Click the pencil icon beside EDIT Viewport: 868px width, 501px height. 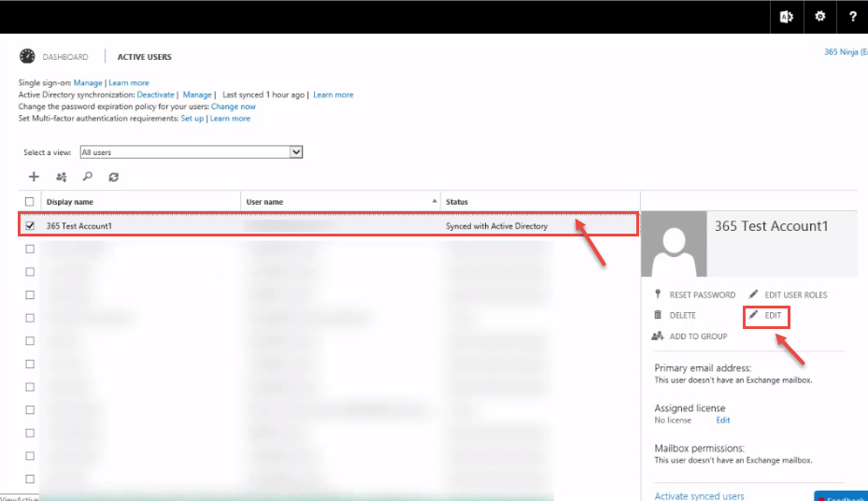[753, 314]
